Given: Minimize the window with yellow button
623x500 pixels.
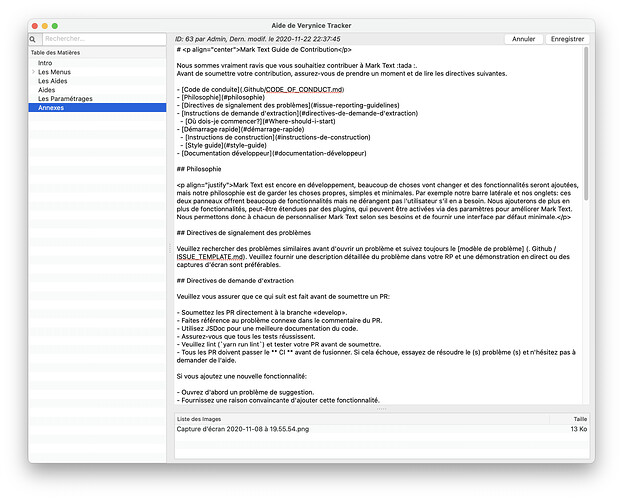Looking at the screenshot, I should tap(44, 26).
